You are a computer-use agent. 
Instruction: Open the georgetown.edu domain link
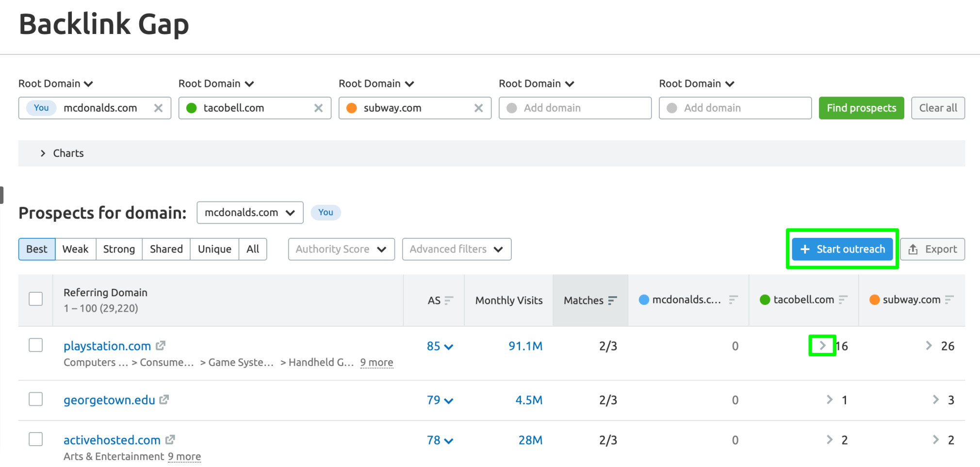[109, 400]
